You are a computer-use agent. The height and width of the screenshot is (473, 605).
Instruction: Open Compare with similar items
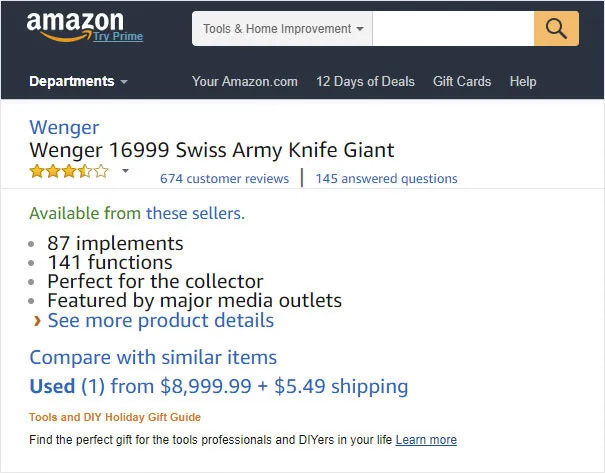(153, 357)
